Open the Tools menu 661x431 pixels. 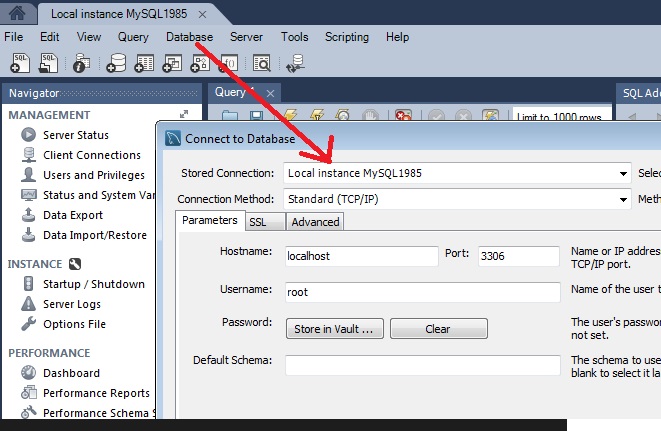(295, 37)
